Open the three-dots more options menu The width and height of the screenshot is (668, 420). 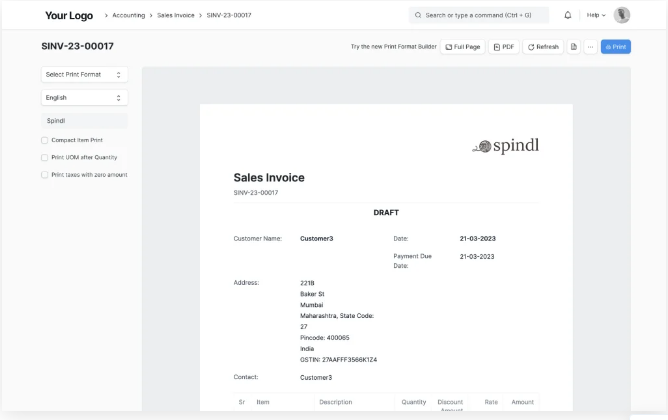[x=590, y=47]
